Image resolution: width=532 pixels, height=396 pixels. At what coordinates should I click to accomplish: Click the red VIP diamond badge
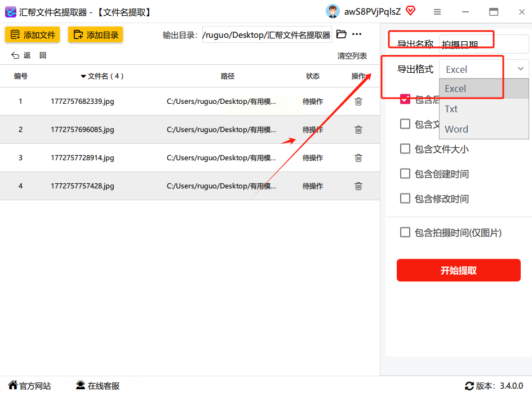tap(410, 11)
